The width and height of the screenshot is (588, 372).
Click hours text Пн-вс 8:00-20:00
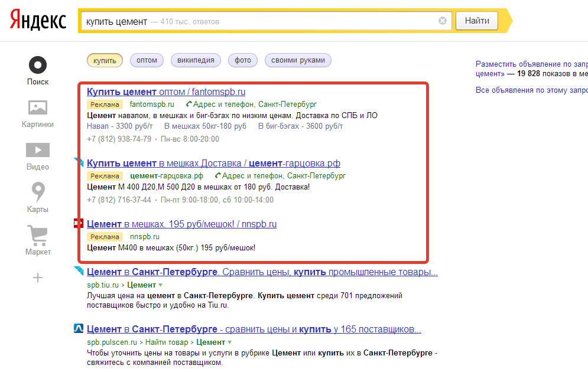(190, 139)
